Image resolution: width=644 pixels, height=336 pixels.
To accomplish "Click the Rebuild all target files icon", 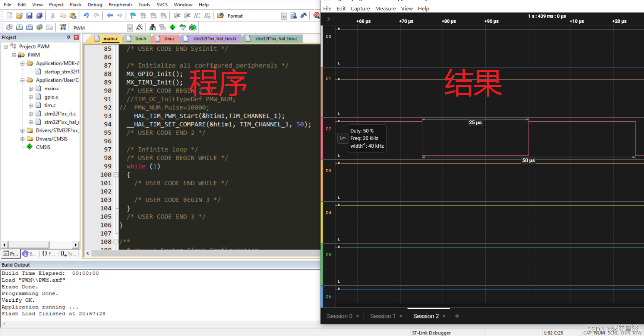I will click(29, 27).
